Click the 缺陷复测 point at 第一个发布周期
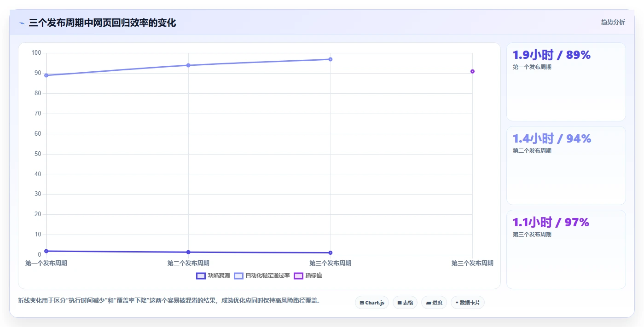The width and height of the screenshot is (644, 327). click(x=46, y=251)
